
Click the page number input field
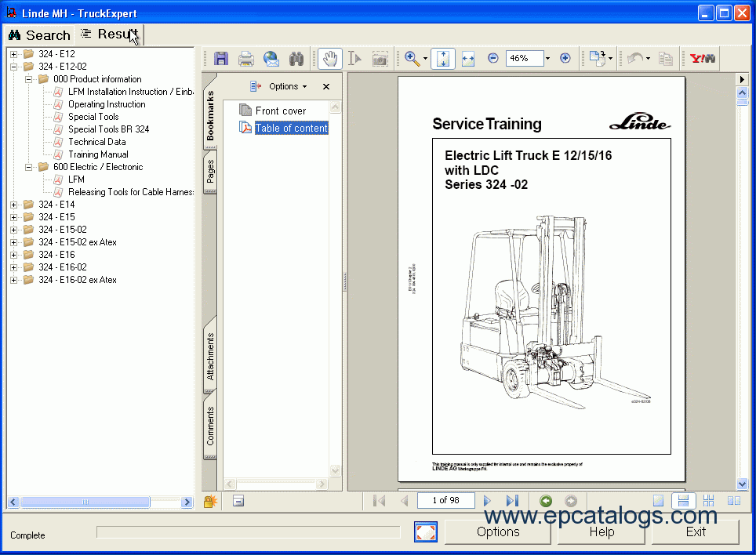click(x=446, y=501)
